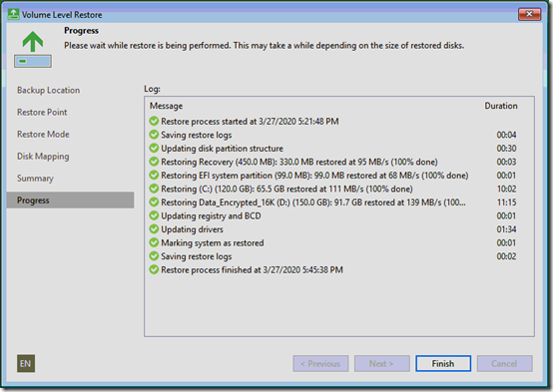Click success icon for Restoring Recovery row

[154, 162]
